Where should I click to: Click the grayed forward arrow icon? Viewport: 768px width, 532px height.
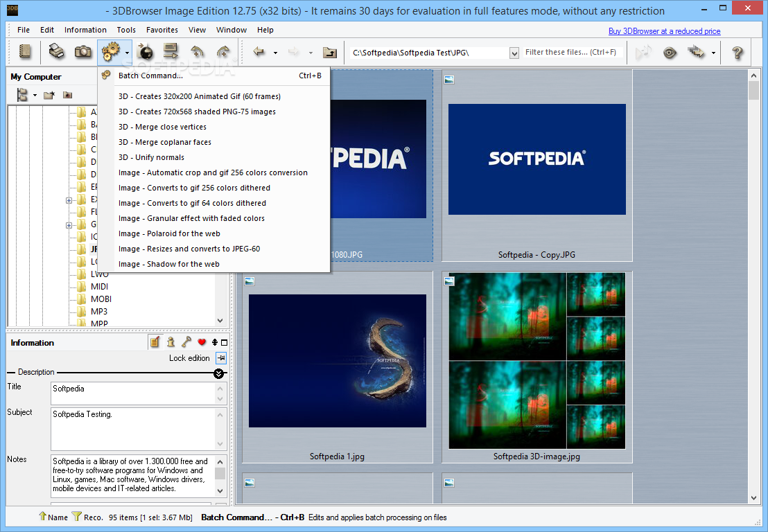293,52
